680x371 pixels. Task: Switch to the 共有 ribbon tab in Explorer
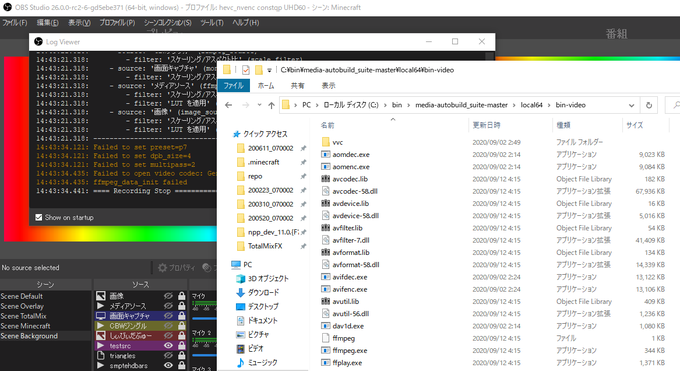[298, 85]
